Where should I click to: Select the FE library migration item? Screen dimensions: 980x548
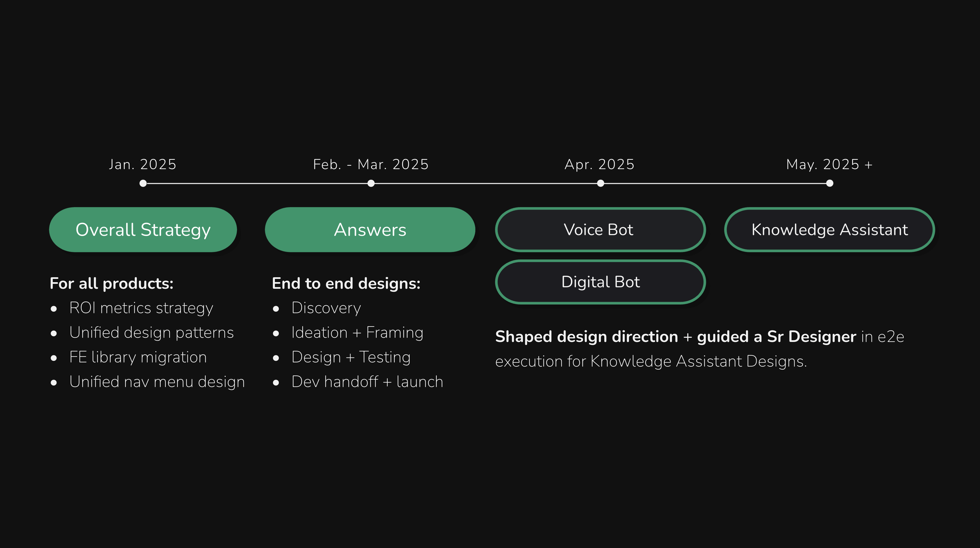pyautogui.click(x=138, y=358)
